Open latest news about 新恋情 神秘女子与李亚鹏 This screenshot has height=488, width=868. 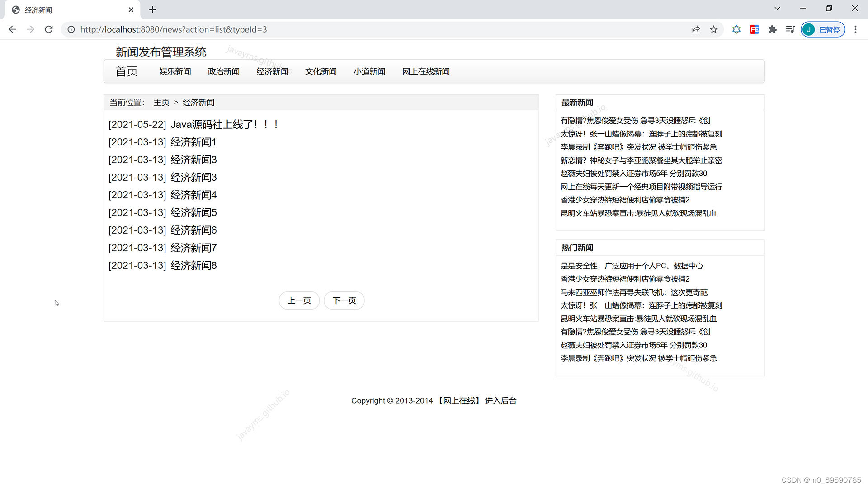[641, 160]
